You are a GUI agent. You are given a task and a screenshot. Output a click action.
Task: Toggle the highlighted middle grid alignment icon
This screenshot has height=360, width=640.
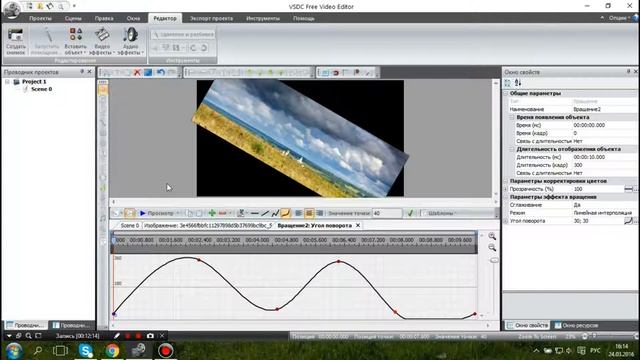[x=309, y=213]
